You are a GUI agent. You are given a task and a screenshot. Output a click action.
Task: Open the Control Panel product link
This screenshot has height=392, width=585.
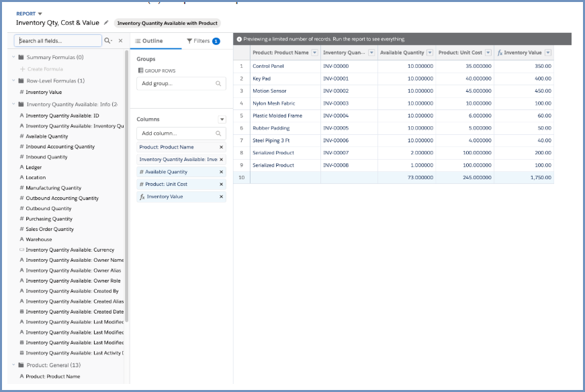pos(268,66)
